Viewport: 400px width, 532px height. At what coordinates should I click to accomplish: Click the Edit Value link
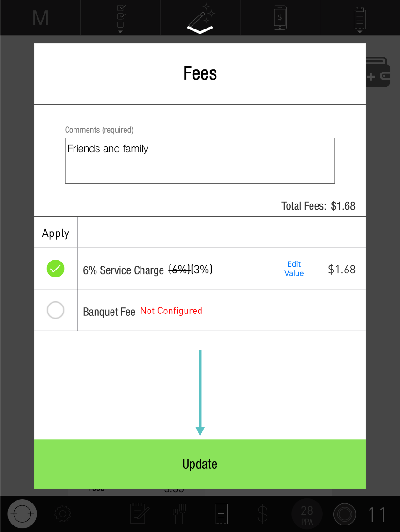point(294,269)
